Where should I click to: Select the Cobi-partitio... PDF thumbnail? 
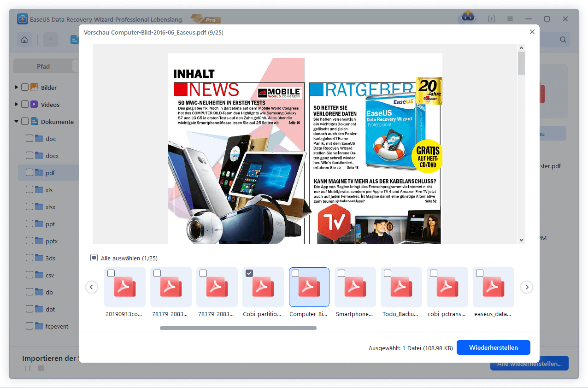263,287
